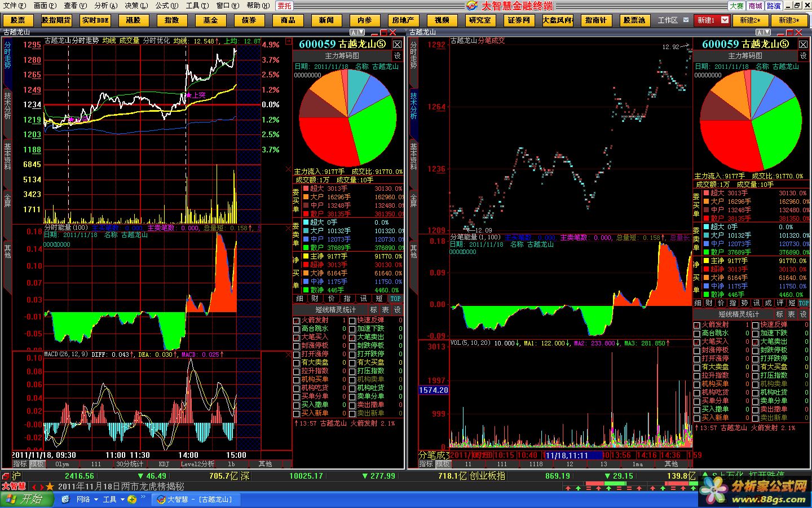
Task: Click the A|▼ font button in left window title
Action: 358,32
